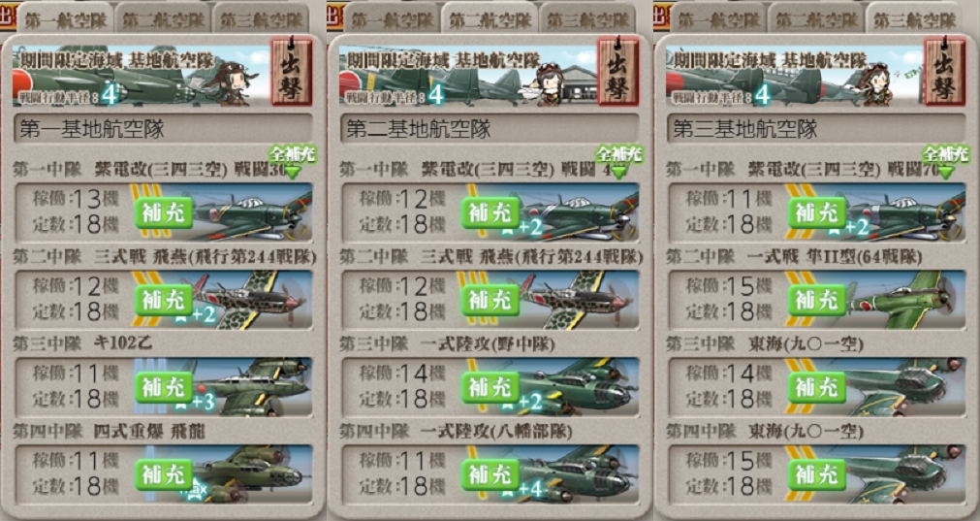Click the 第三基地航空隊 name field
The width and height of the screenshot is (980, 521).
point(816,129)
